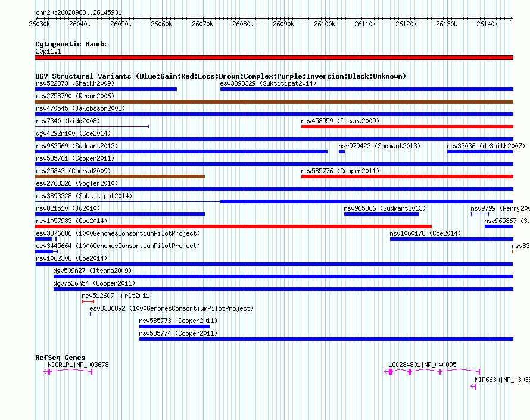Click the 26120k ruler tick label
The height and width of the screenshot is (420, 530).
(x=406, y=24)
